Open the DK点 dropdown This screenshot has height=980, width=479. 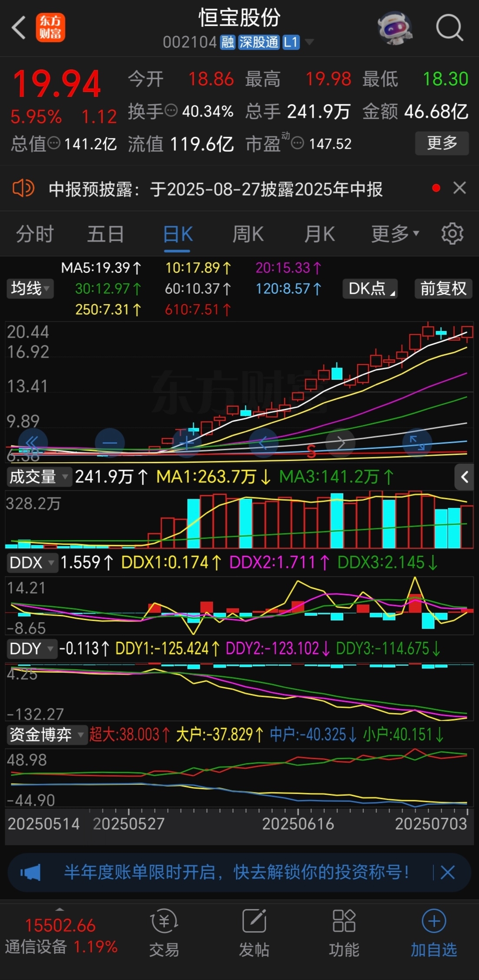click(x=370, y=288)
